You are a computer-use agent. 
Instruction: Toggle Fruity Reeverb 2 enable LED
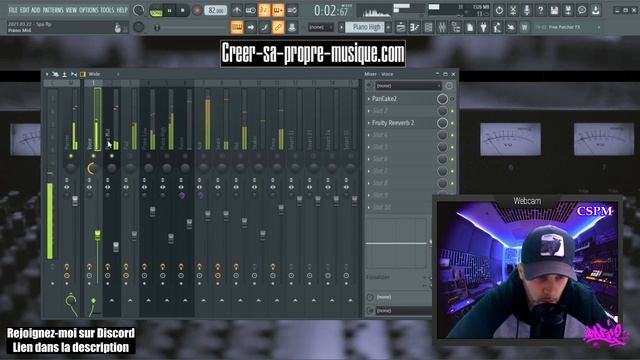(452, 123)
